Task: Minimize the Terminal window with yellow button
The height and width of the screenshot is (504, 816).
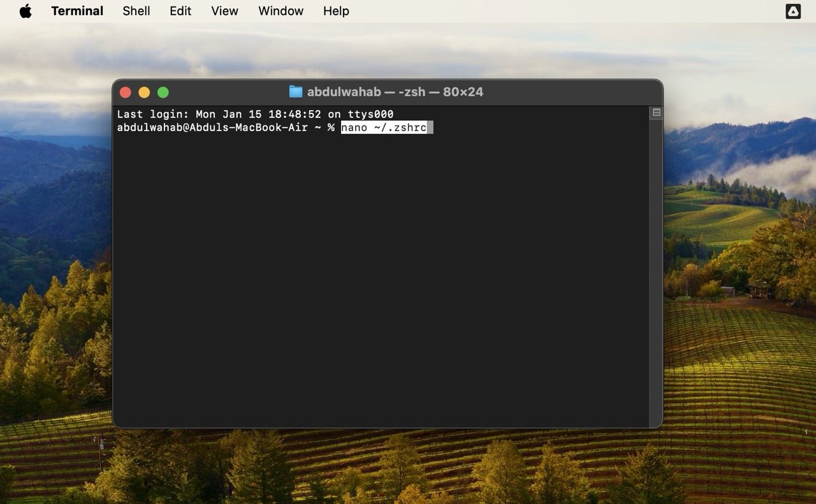Action: tap(144, 92)
